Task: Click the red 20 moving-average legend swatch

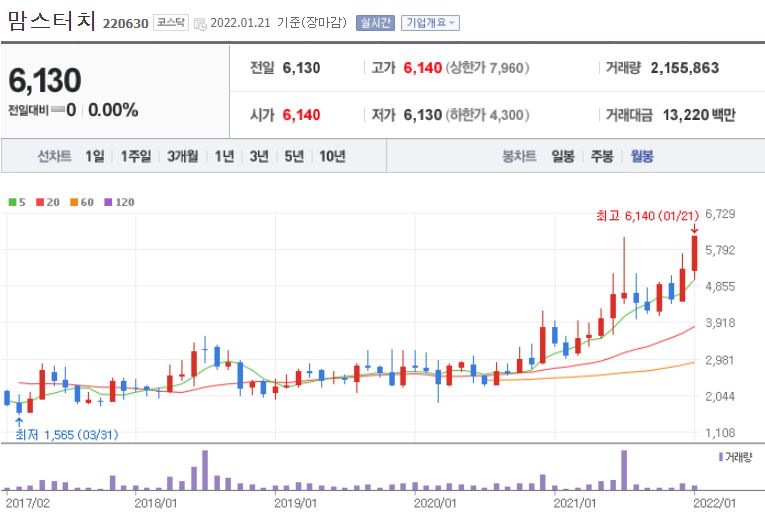Action: 40,202
